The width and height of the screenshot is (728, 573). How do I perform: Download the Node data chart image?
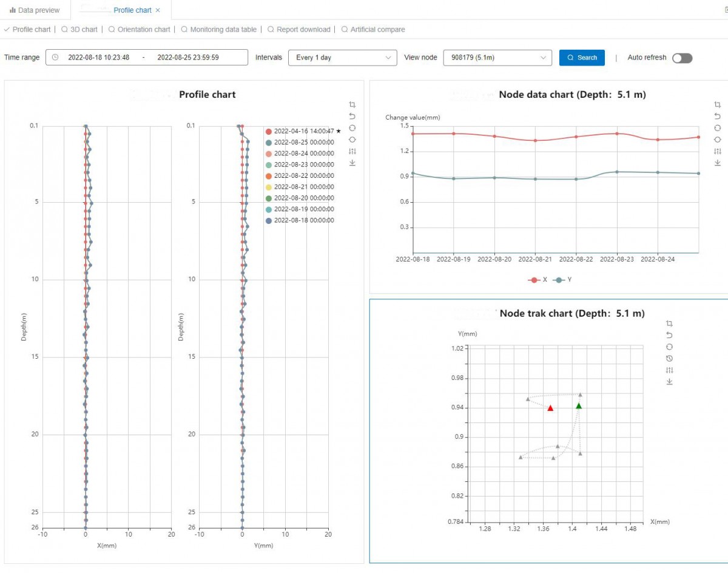pos(718,163)
